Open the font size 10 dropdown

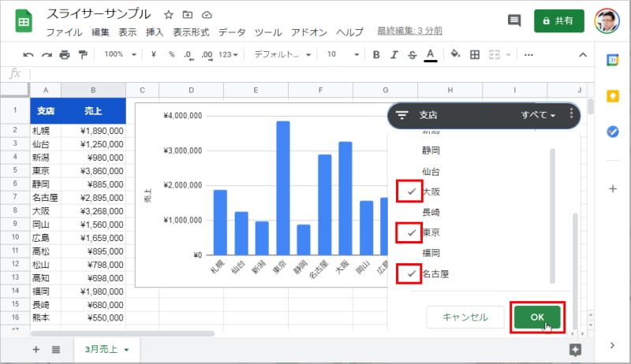342,54
